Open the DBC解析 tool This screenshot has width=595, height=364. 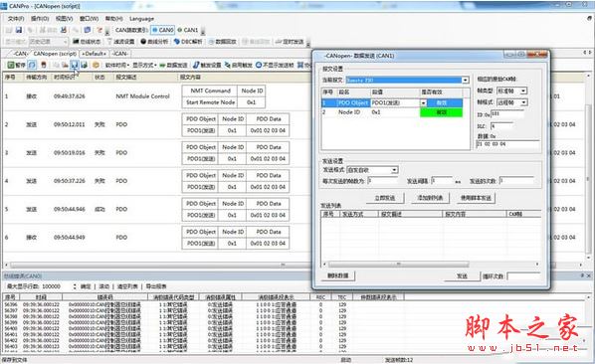coord(188,42)
